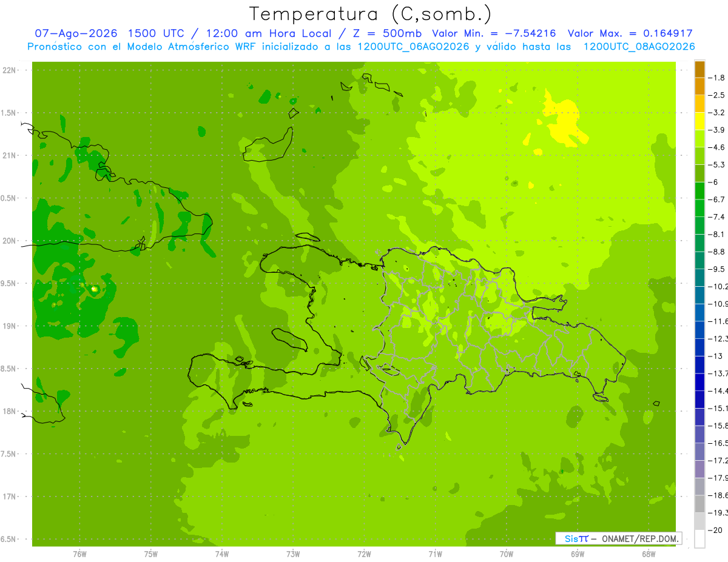Image resolution: width=728 pixels, height=562 pixels.
Task: Click the "68W" longitude label
Action: click(x=649, y=554)
